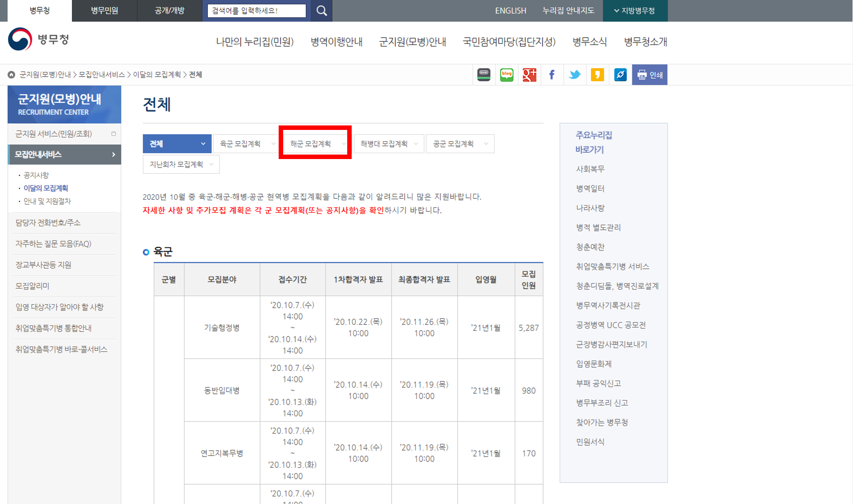Share the page via the Twitter icon
853x504 pixels.
click(575, 74)
